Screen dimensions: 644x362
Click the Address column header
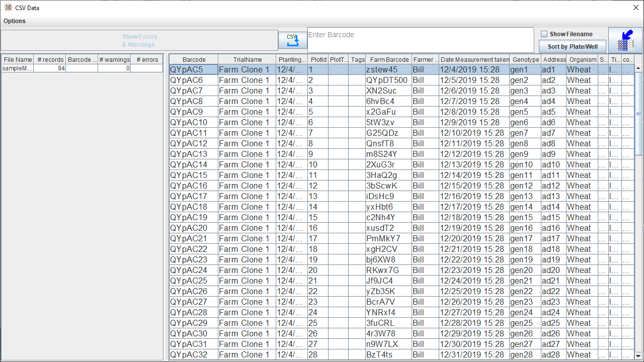coord(554,59)
